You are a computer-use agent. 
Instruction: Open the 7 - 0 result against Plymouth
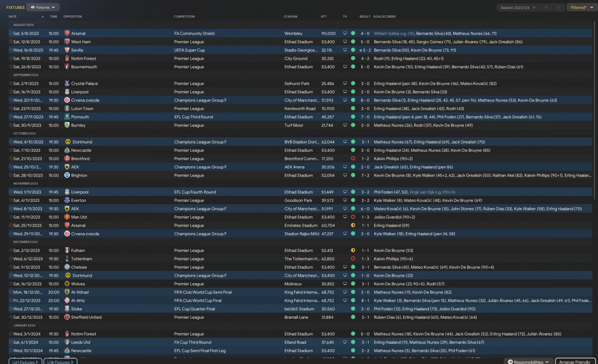click(365, 117)
